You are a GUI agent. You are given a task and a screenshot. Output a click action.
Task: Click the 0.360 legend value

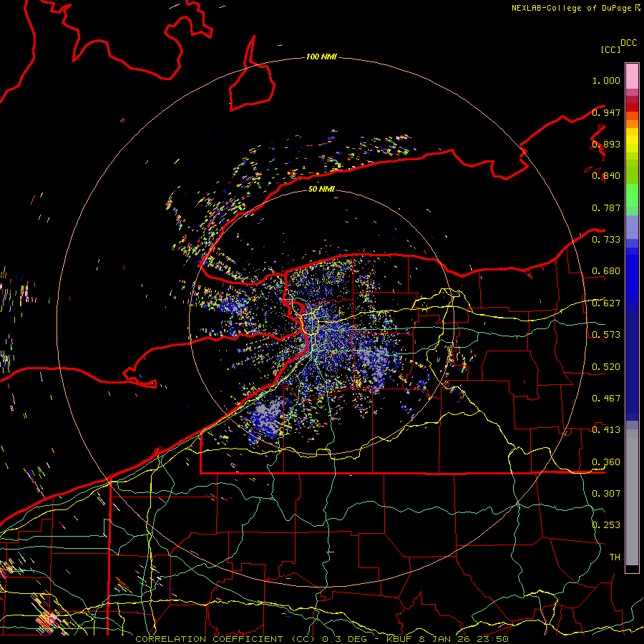pos(606,462)
